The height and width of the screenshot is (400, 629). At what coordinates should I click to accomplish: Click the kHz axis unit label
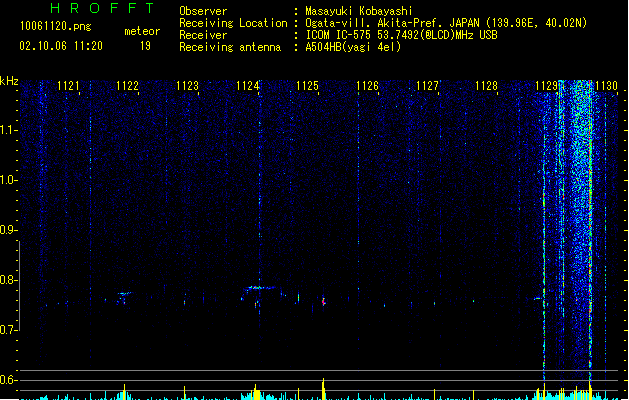[9, 81]
